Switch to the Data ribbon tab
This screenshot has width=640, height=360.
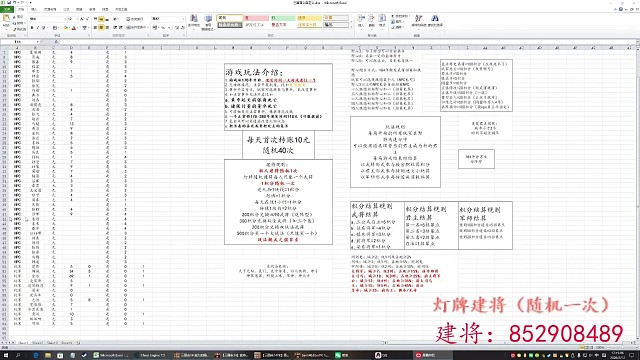(79, 9)
